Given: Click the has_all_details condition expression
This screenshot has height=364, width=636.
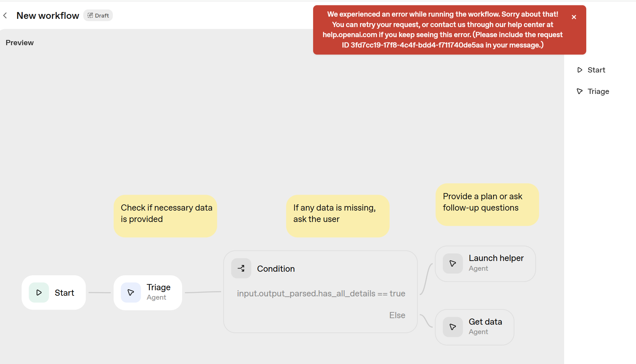Looking at the screenshot, I should [321, 293].
